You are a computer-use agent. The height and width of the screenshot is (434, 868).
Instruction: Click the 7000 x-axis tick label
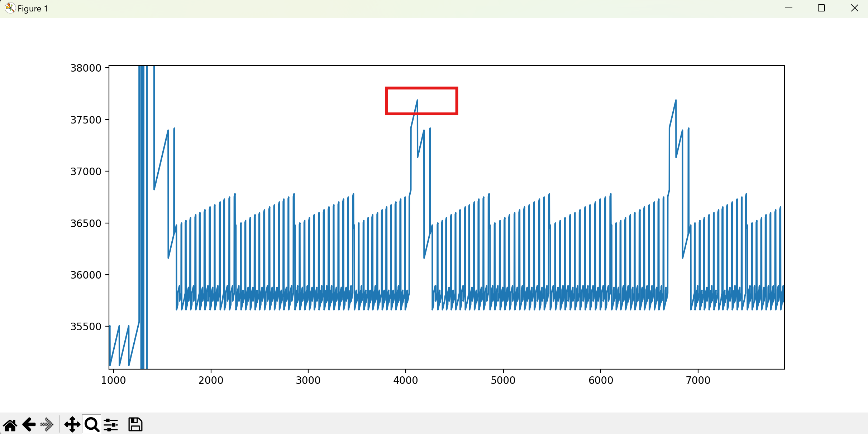pos(698,380)
